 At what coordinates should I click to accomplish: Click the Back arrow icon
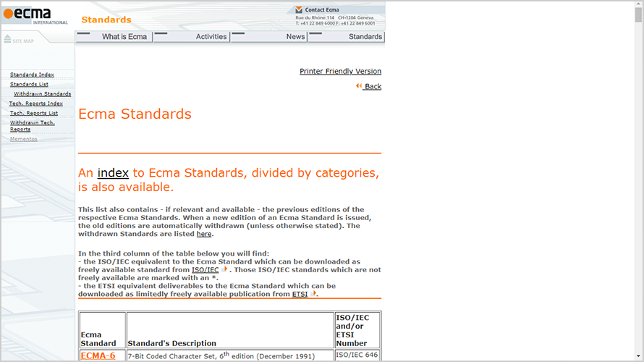(x=359, y=86)
